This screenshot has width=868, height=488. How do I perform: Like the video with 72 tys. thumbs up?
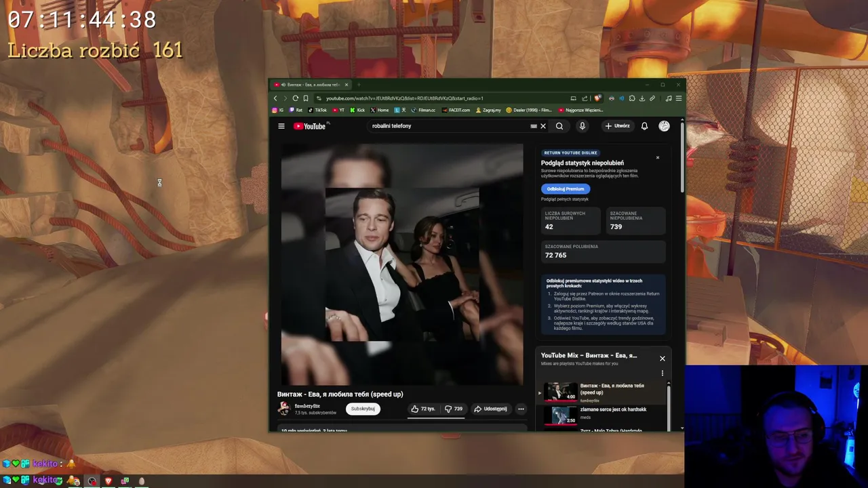[x=423, y=409]
